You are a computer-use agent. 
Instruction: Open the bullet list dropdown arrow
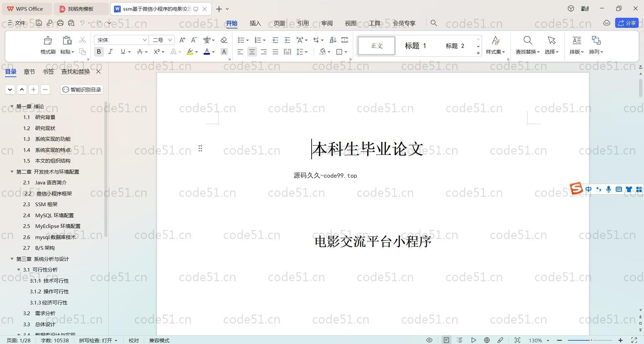pos(248,40)
